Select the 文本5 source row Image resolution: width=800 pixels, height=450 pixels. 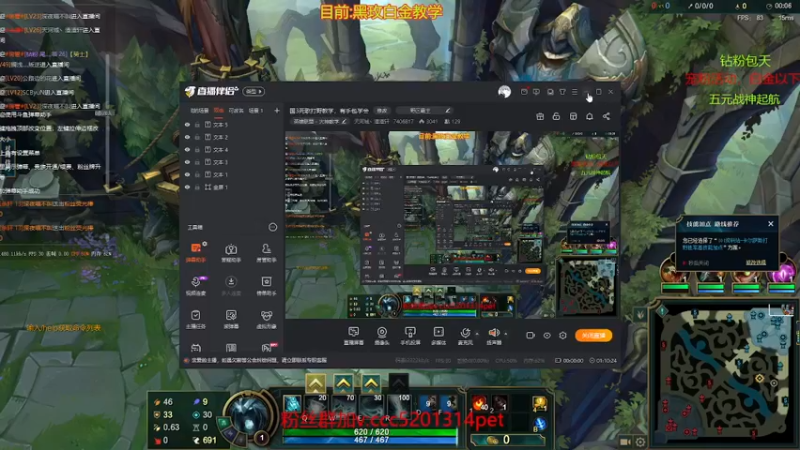click(x=232, y=124)
